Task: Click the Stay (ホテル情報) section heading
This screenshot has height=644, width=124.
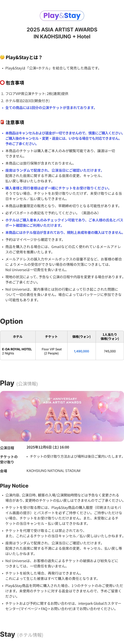Action: point(22,634)
